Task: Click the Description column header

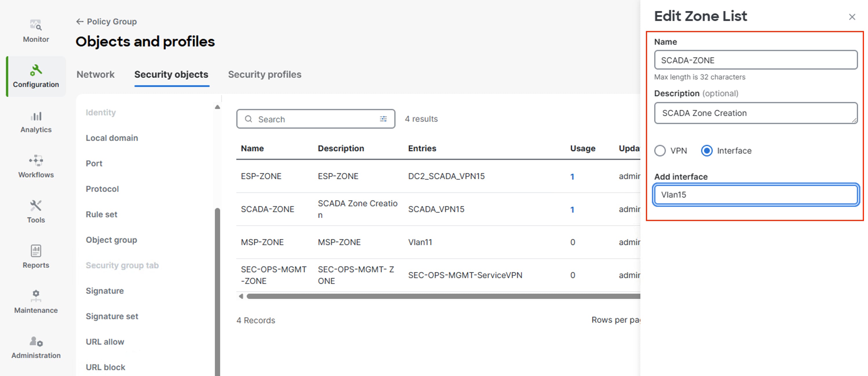Action: pos(341,148)
